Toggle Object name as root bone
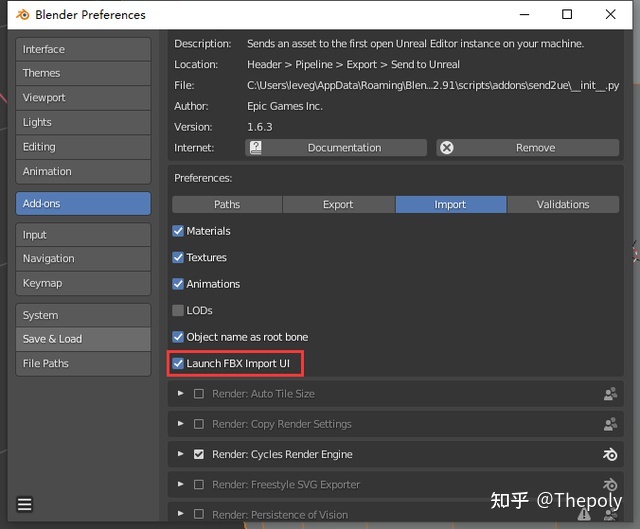 178,337
